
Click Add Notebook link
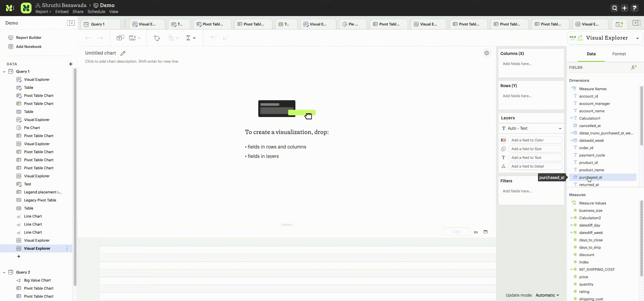(x=29, y=47)
